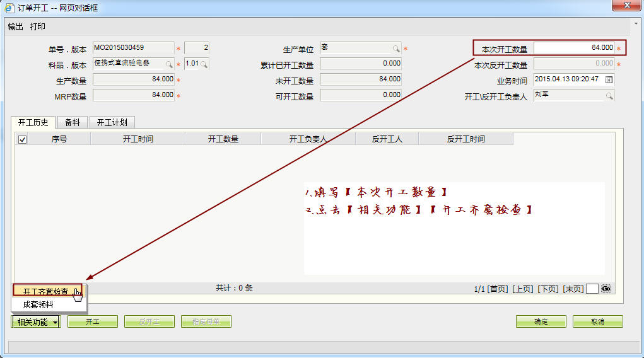Viewport: 644px width, 358px height.
Task: Click the 取消 button
Action: coord(597,321)
